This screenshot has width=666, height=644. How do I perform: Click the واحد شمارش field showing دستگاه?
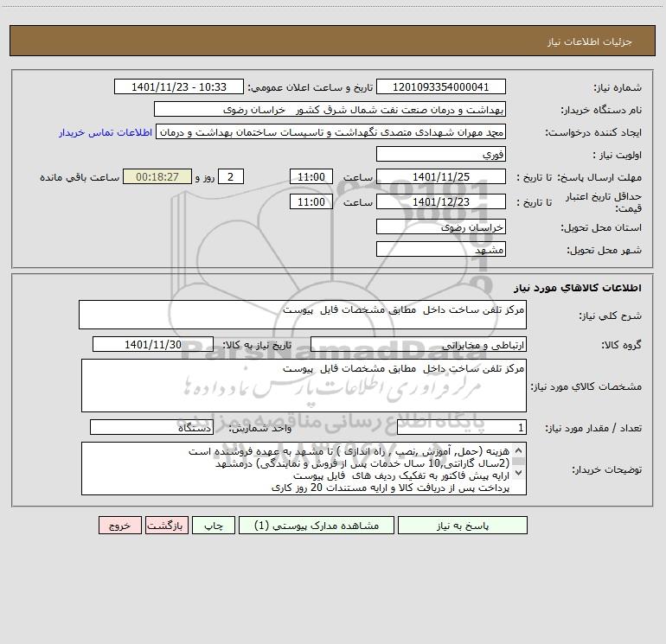(x=151, y=428)
